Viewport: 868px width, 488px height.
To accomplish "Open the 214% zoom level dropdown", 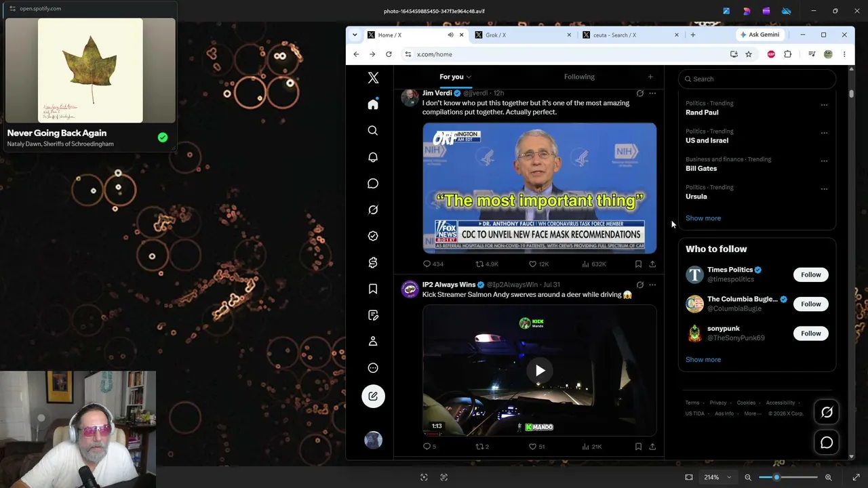I will coord(717,477).
